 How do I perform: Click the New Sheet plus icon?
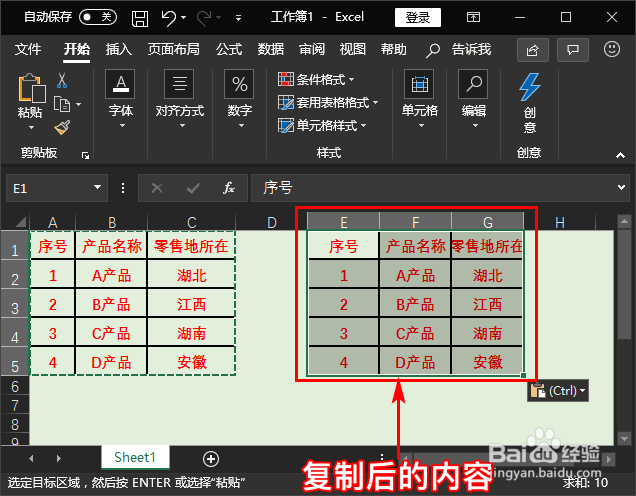coord(211,459)
